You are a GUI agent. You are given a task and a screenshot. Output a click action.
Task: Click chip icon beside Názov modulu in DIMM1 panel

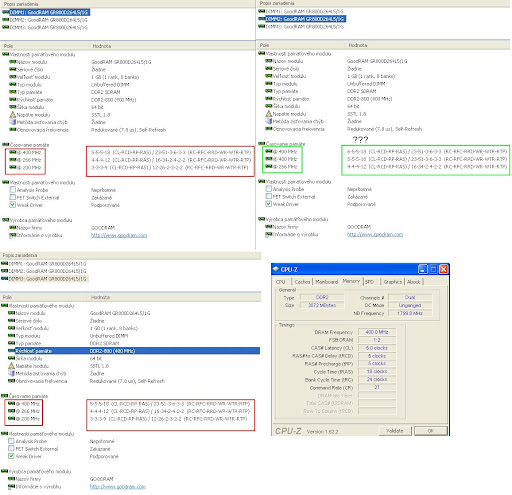tap(13, 62)
